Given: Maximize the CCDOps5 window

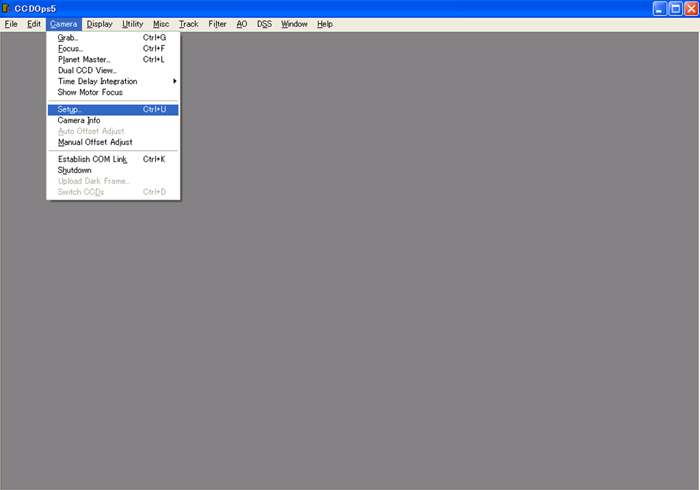Looking at the screenshot, I should [x=676, y=8].
